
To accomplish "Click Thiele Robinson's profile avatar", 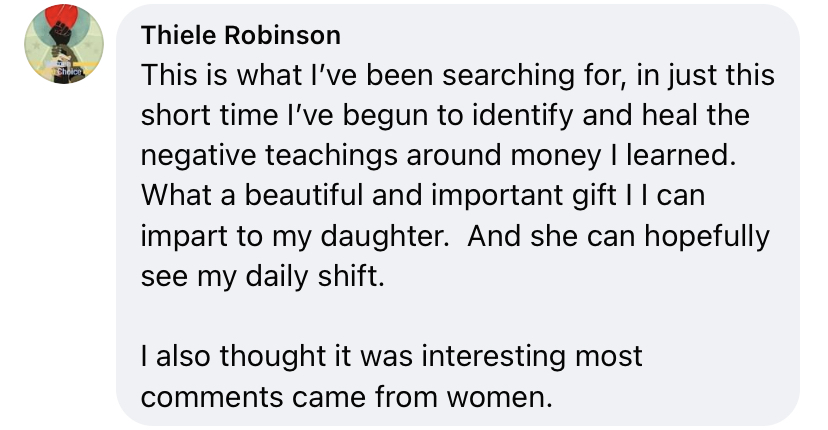I will click(x=64, y=44).
